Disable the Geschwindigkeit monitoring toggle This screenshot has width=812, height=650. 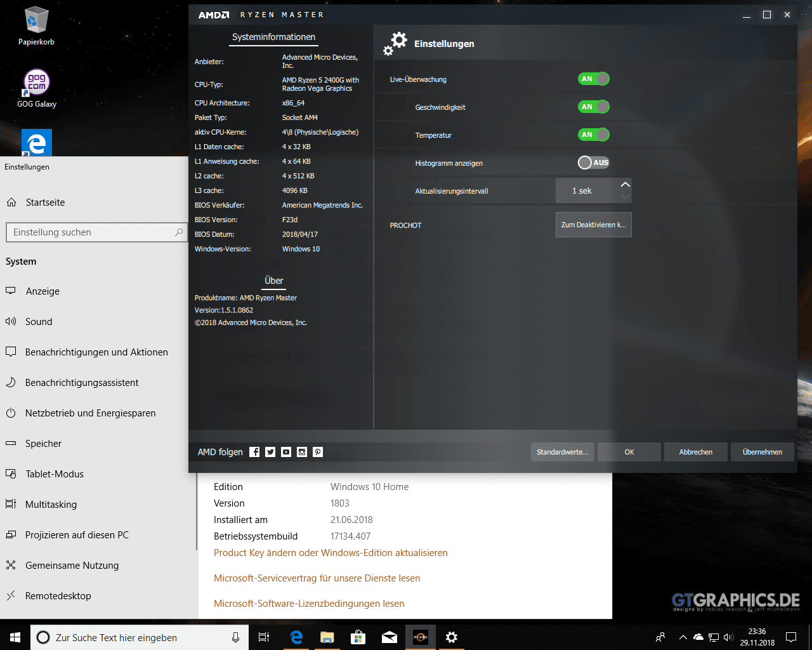[x=594, y=107]
